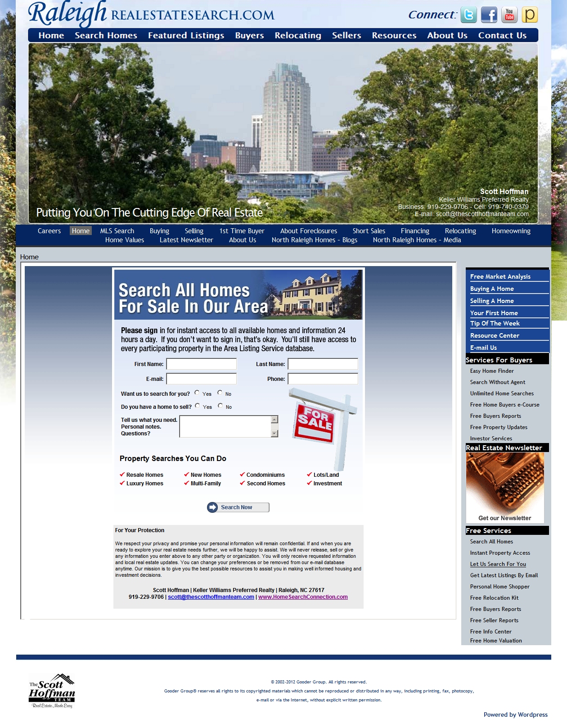567x728 pixels.
Task: Click the Last Name input field
Action: pyautogui.click(x=323, y=364)
